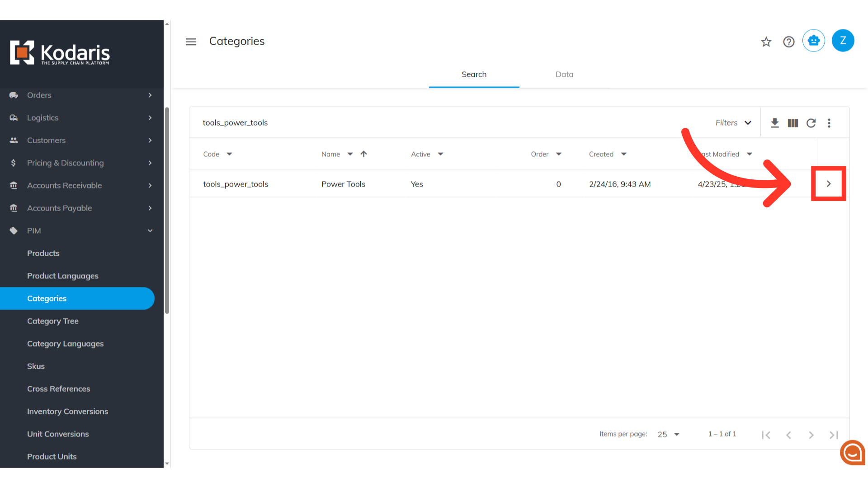
Task: Open the Code column filter arrow
Action: tap(229, 154)
